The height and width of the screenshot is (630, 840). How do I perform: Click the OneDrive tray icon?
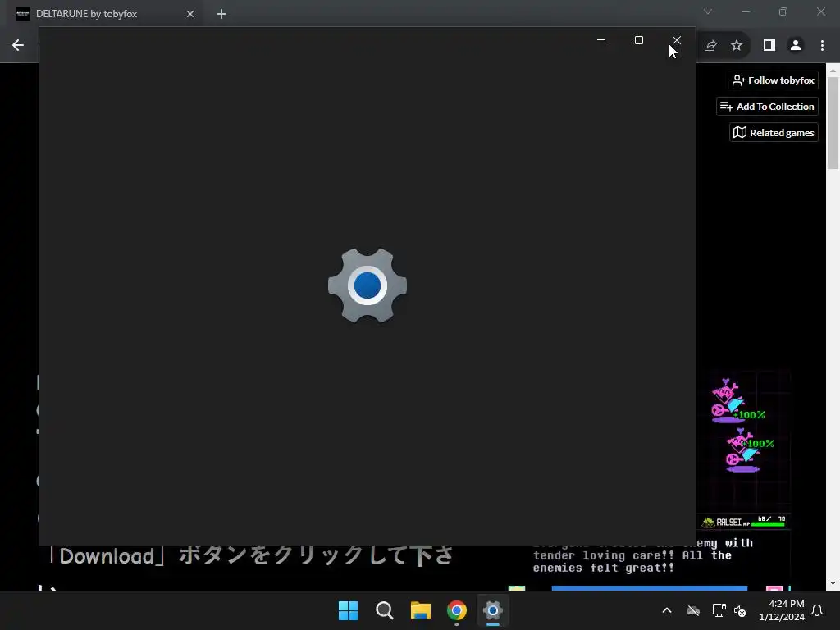click(693, 610)
